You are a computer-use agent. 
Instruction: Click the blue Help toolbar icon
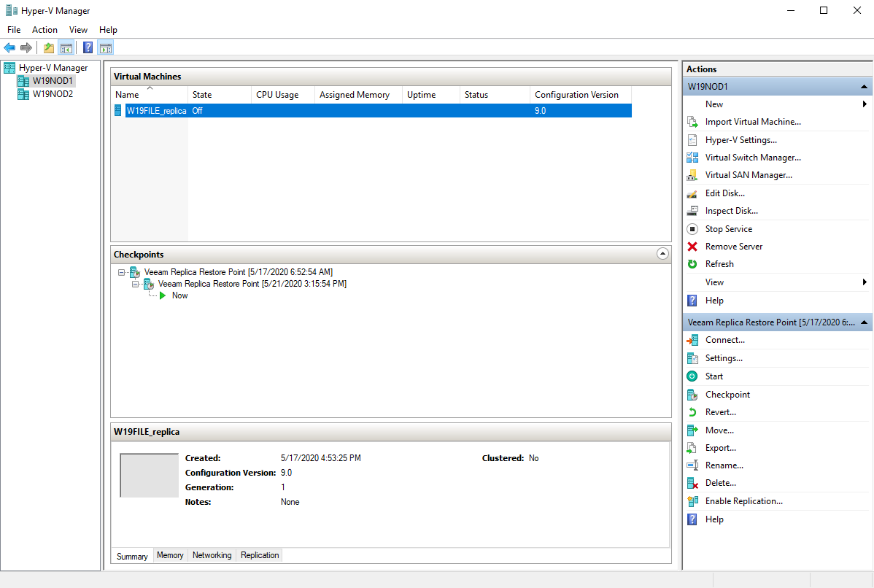[x=88, y=48]
